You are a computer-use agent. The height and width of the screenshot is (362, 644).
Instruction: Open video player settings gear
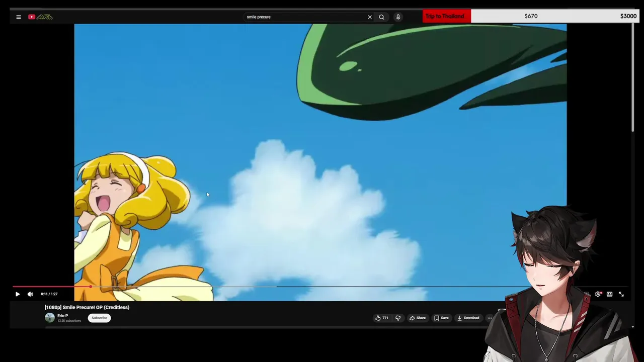[598, 294]
